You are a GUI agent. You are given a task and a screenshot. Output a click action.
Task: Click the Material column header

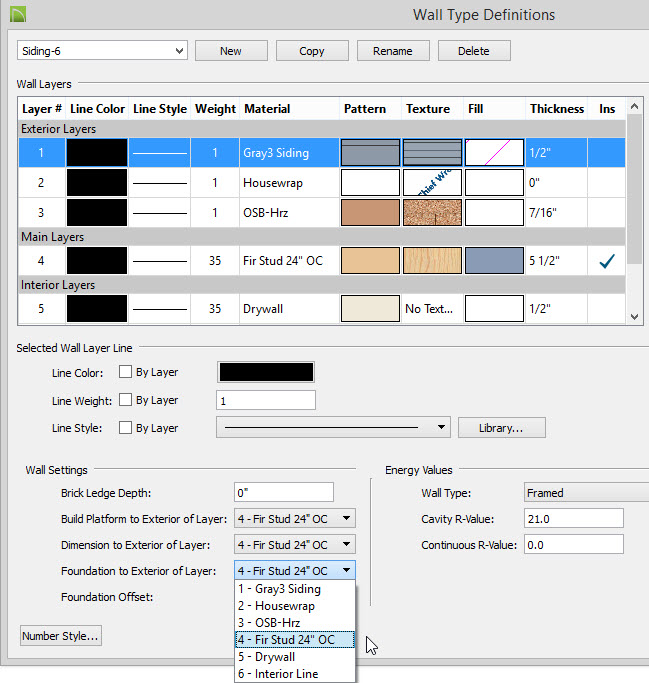289,108
